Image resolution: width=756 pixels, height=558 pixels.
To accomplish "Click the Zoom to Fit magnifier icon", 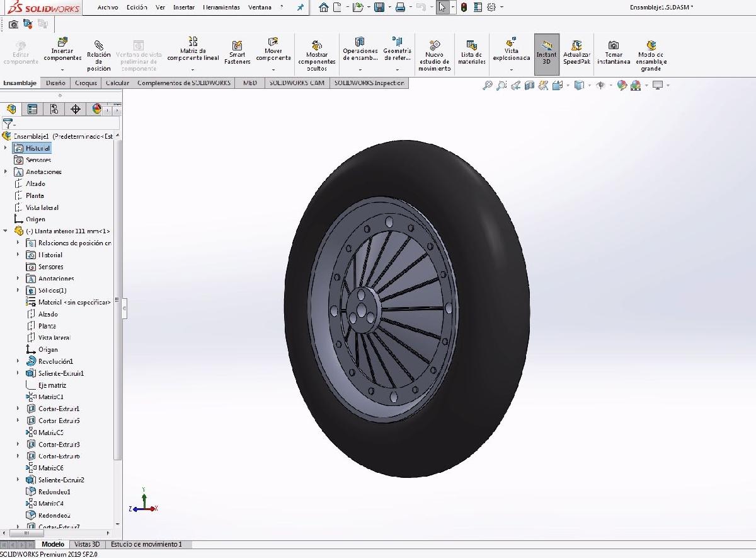I will 488,86.
